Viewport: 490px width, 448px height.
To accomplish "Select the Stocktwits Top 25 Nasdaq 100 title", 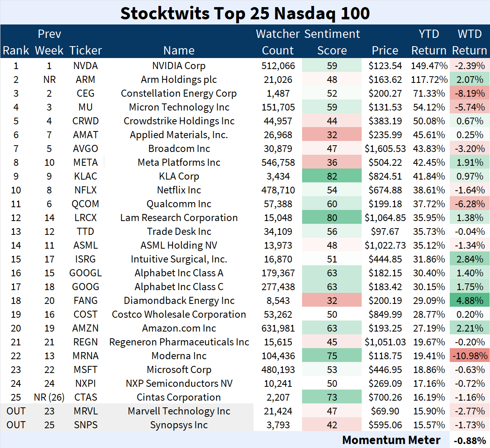I will tap(245, 13).
